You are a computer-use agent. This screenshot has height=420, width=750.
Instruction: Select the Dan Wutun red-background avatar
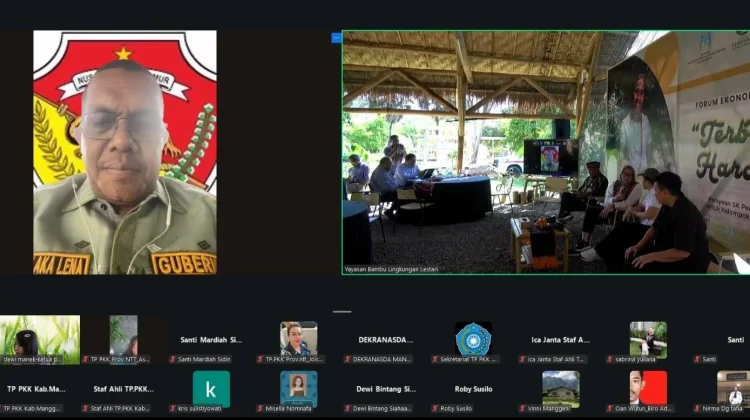point(648,388)
